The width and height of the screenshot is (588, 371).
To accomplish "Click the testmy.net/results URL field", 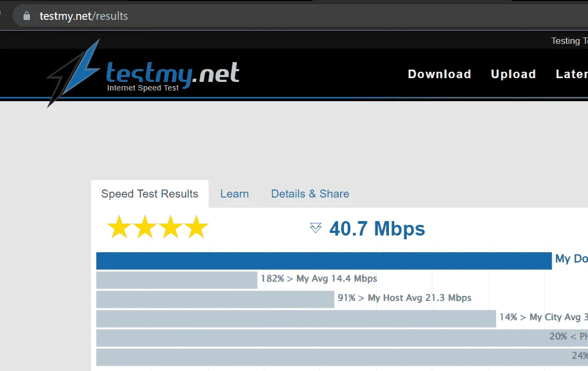I will click(300, 16).
